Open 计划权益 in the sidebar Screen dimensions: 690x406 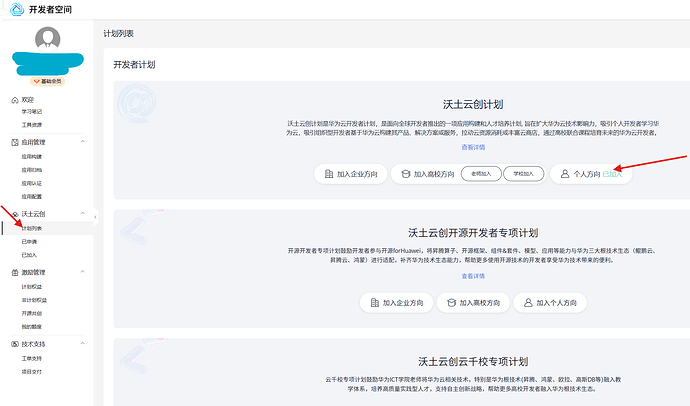32,287
